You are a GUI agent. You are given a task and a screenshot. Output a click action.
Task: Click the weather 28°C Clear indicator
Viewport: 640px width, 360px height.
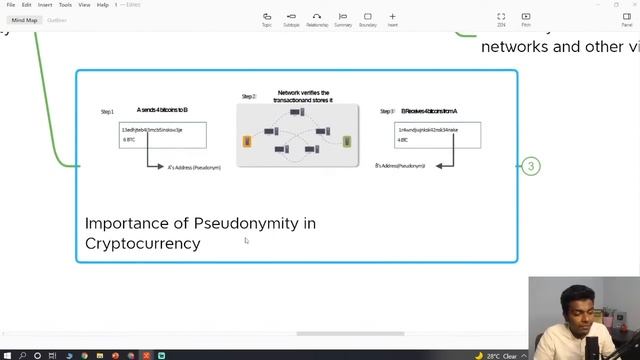pyautogui.click(x=496, y=356)
